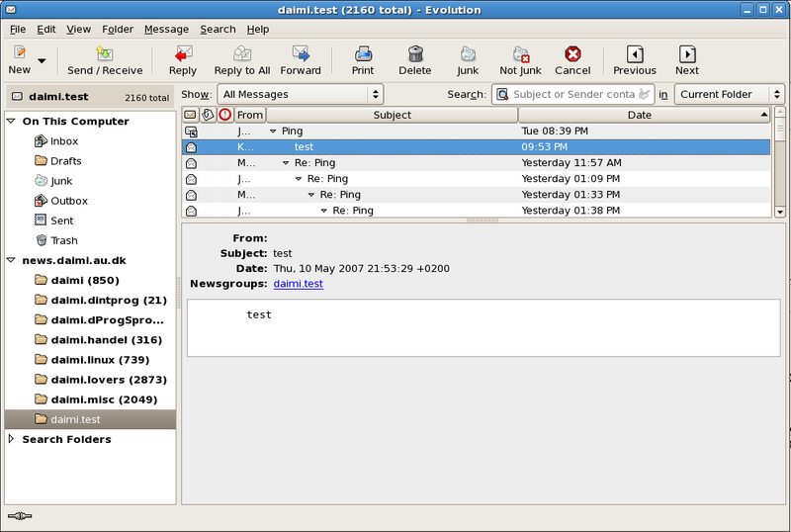Open the Edit menu
The height and width of the screenshot is (532, 791).
45,30
